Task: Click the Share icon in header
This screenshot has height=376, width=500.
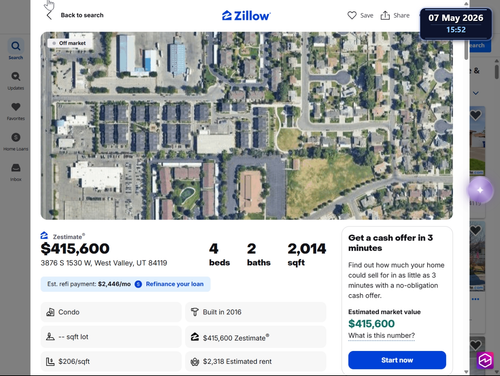Action: point(385,15)
